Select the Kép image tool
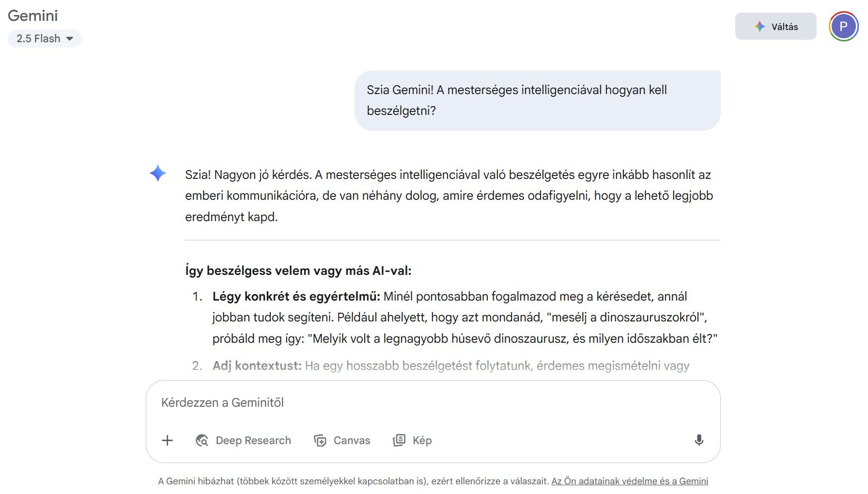This screenshot has width=868, height=494. (x=412, y=440)
